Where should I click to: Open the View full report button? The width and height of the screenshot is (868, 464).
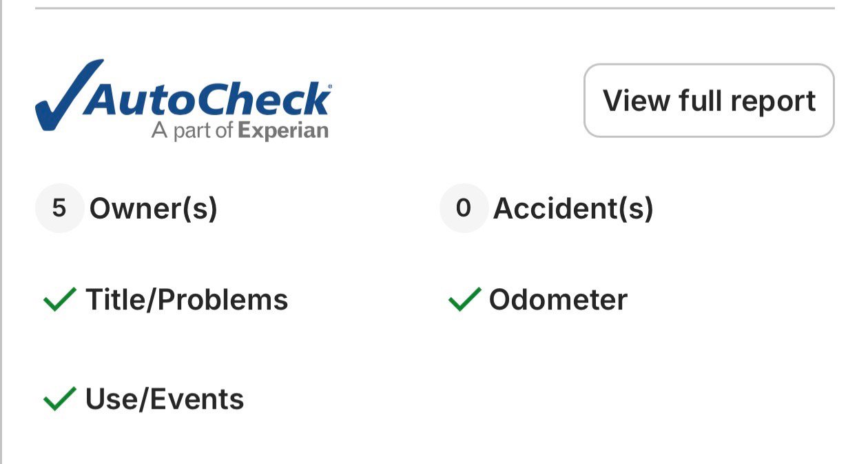click(709, 101)
